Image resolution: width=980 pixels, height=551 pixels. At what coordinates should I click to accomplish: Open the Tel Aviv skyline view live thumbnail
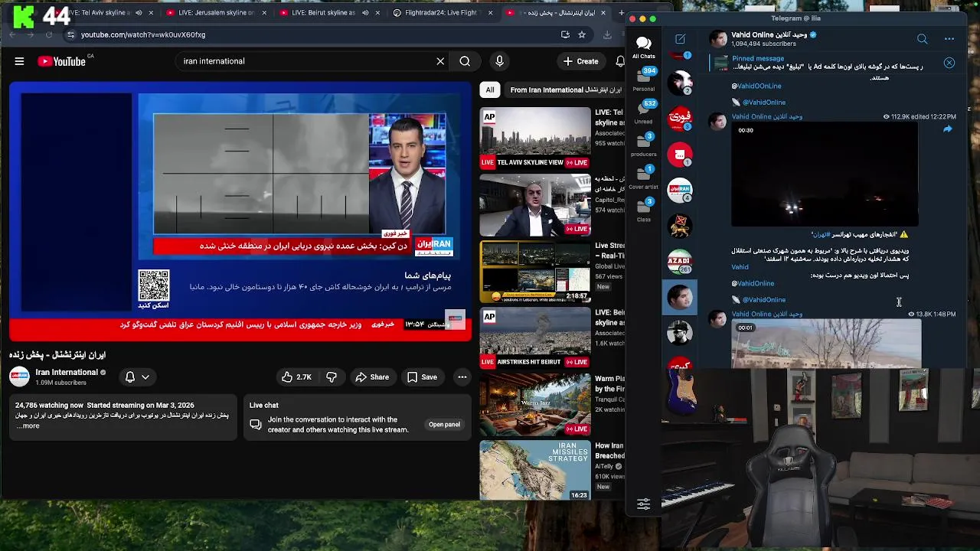535,139
